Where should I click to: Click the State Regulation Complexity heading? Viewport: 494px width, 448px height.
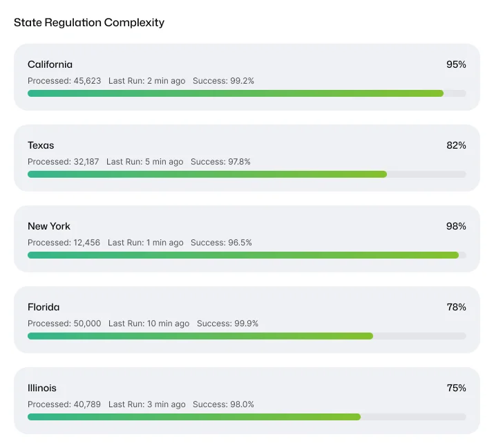pyautogui.click(x=89, y=23)
